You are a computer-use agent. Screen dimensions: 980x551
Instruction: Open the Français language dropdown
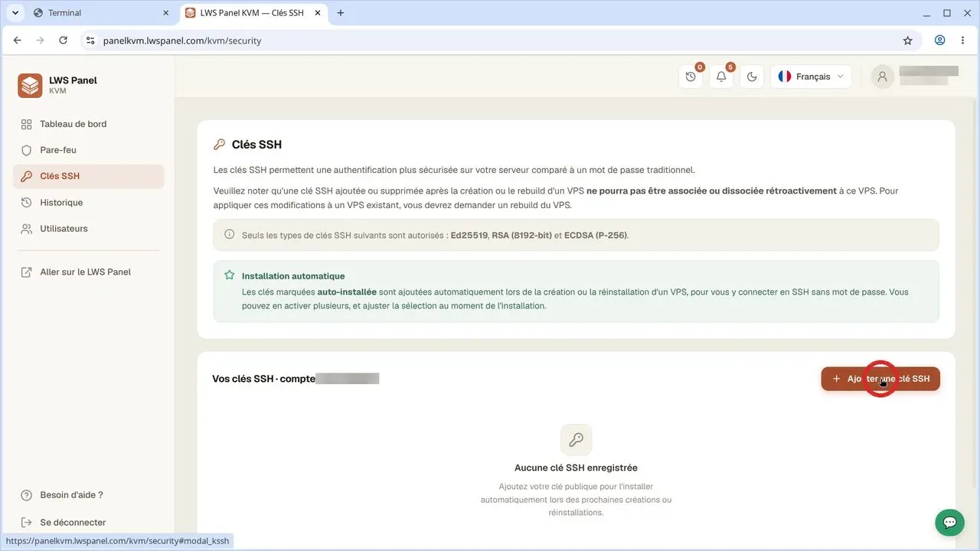click(x=811, y=77)
